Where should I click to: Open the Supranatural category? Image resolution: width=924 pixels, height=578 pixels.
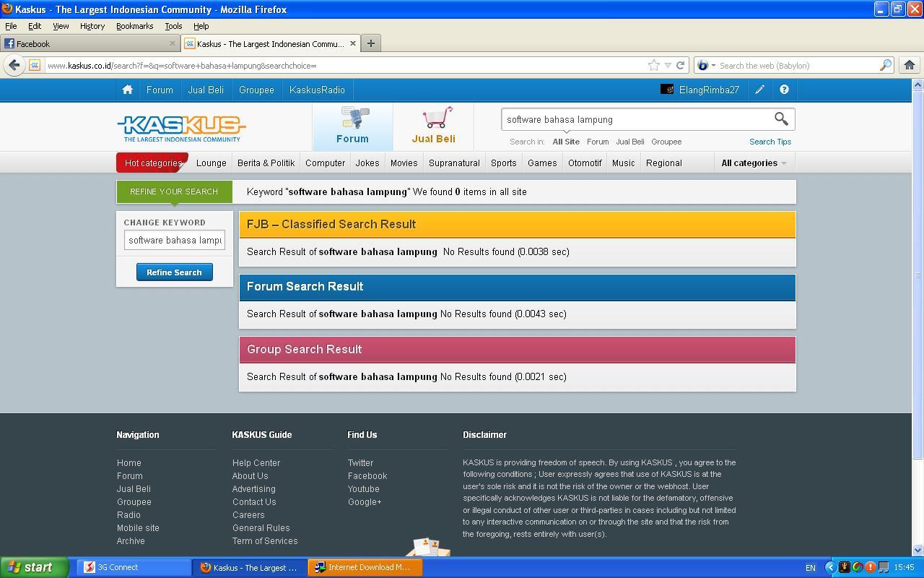pos(454,163)
